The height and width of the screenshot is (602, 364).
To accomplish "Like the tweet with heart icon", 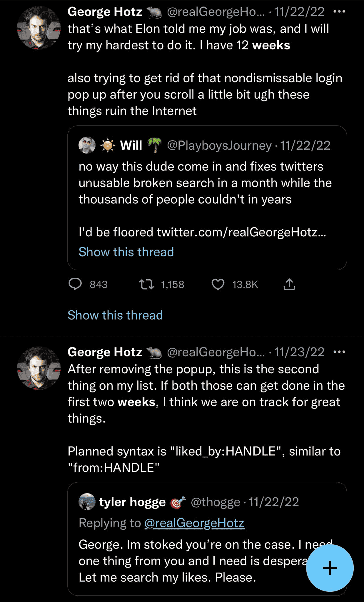I will (218, 284).
